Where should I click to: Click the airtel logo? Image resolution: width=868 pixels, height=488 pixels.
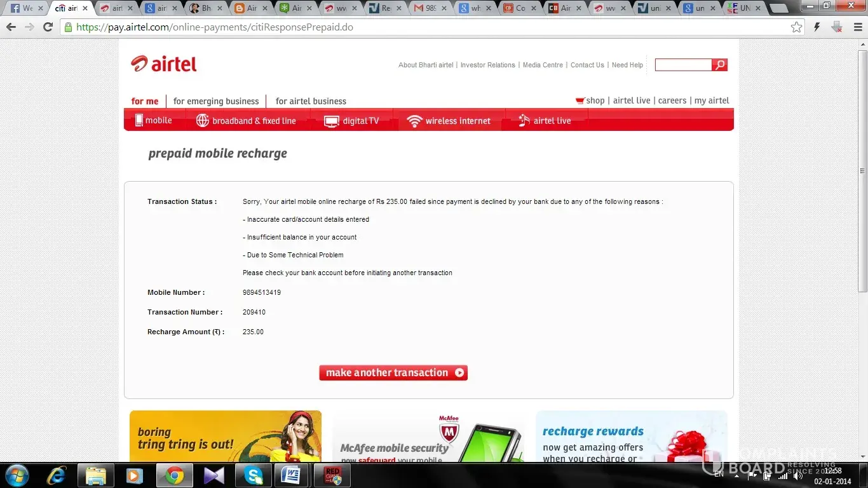click(x=164, y=64)
